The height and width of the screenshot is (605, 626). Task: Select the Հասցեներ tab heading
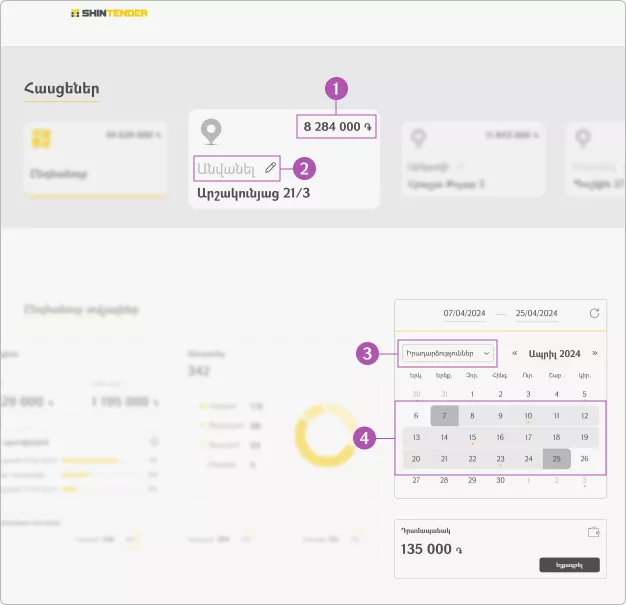click(62, 89)
